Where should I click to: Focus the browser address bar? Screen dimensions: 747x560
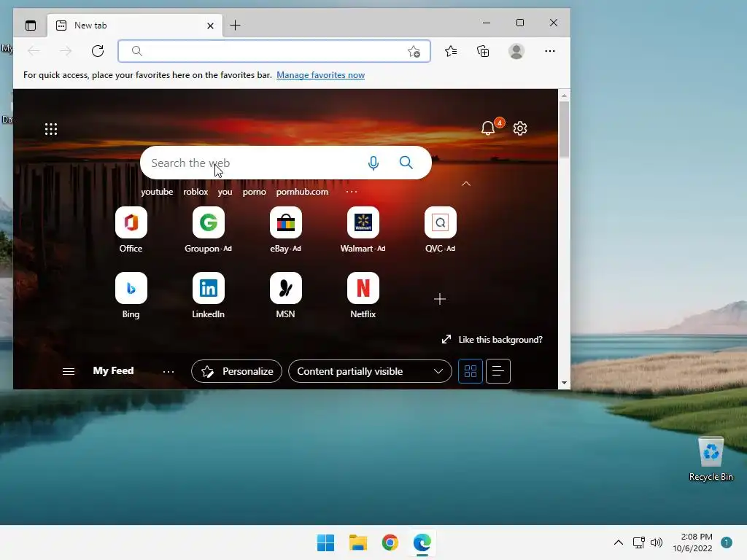pos(274,51)
